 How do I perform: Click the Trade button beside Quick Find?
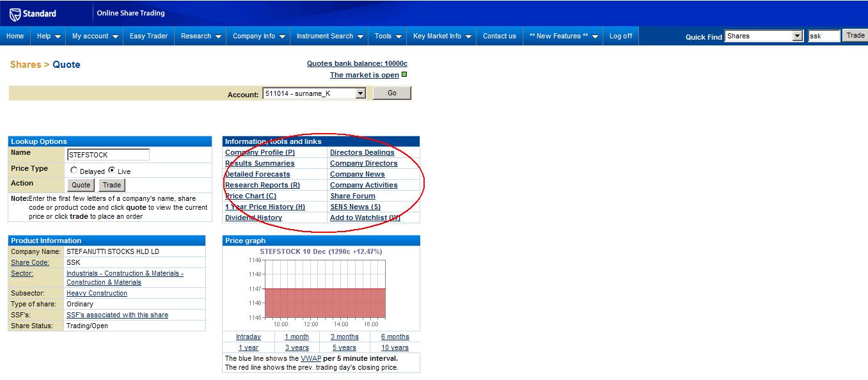[x=855, y=36]
